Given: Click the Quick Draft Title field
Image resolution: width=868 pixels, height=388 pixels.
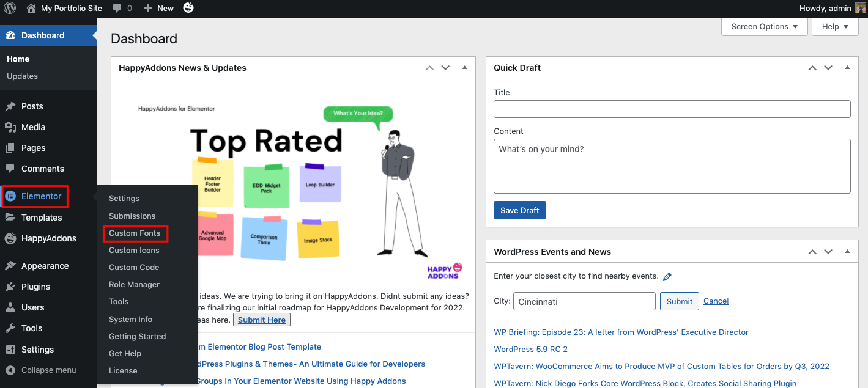Looking at the screenshot, I should [672, 109].
